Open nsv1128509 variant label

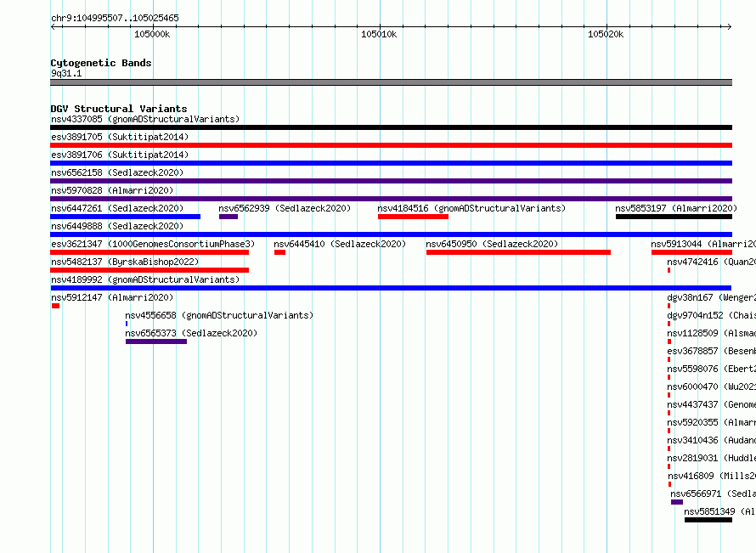point(712,333)
